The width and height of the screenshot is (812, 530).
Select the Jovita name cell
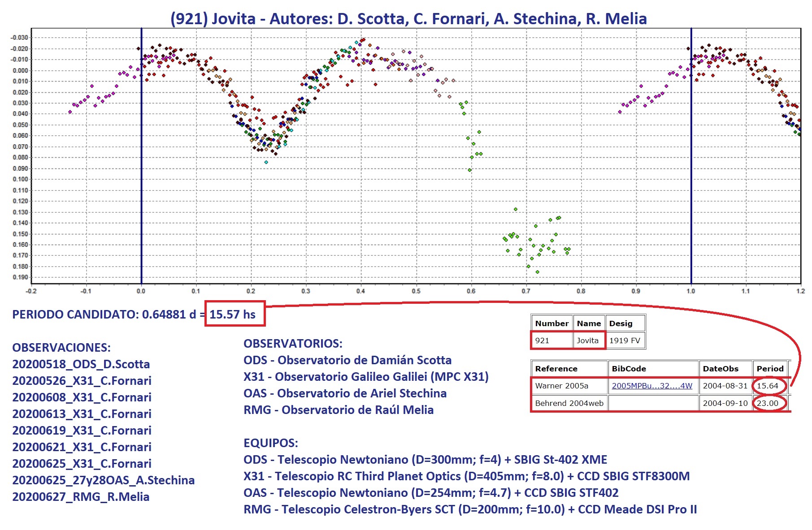tap(587, 340)
